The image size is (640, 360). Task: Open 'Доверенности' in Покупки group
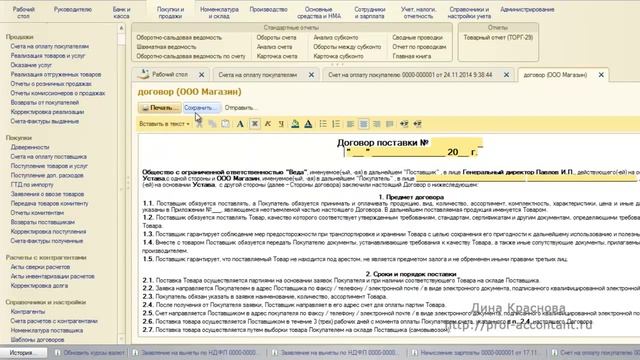pos(30,147)
